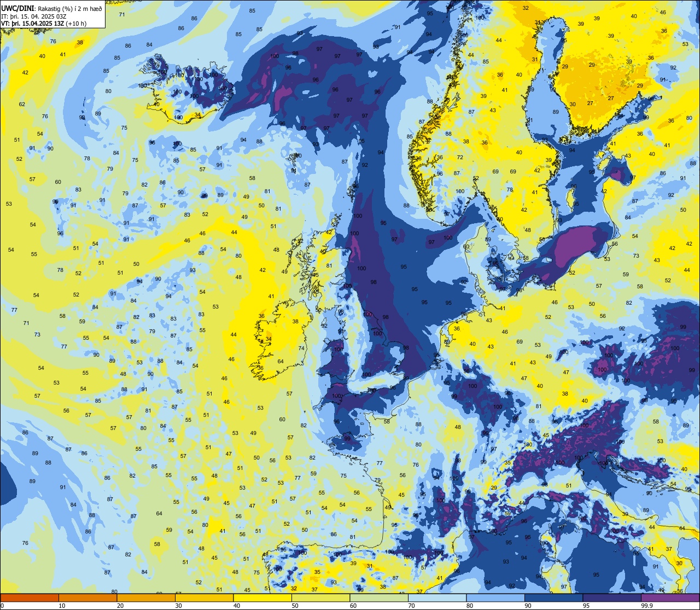Click the legend tick label '10'

tap(62, 606)
